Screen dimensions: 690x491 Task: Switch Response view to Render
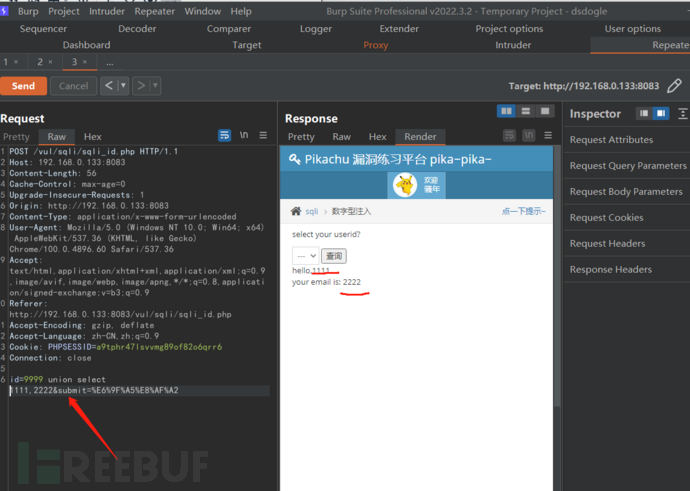pyautogui.click(x=420, y=137)
